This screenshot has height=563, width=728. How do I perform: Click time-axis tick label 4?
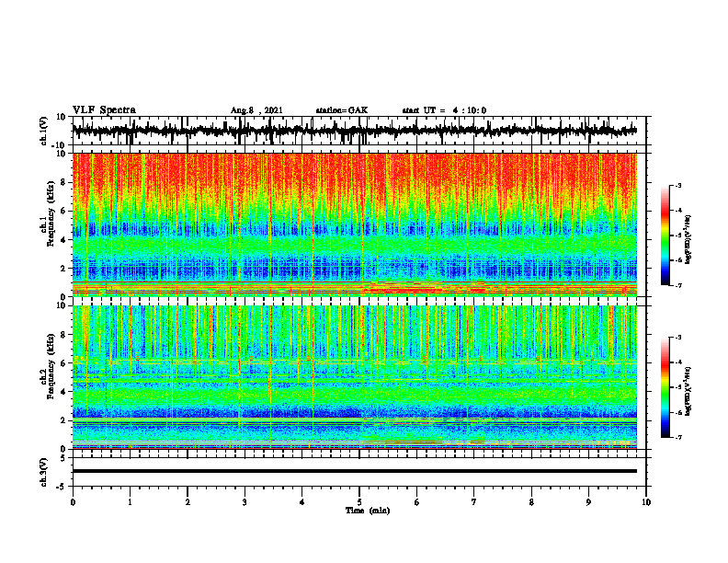point(302,502)
